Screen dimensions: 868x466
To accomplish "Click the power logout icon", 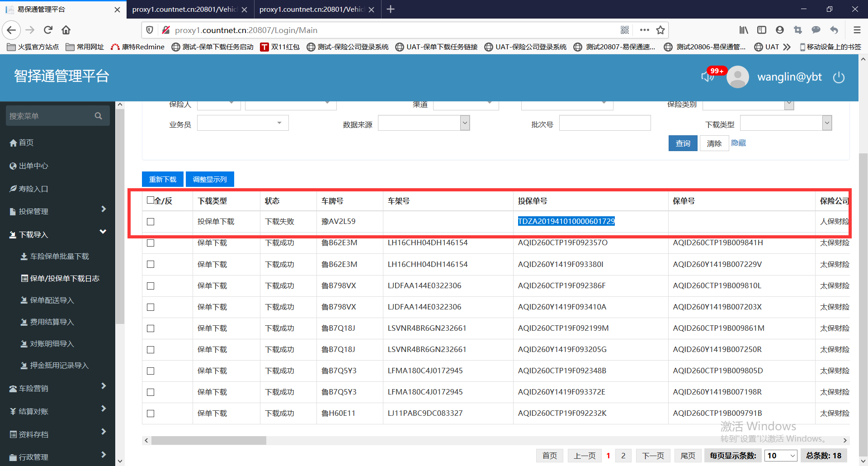I will pyautogui.click(x=839, y=77).
